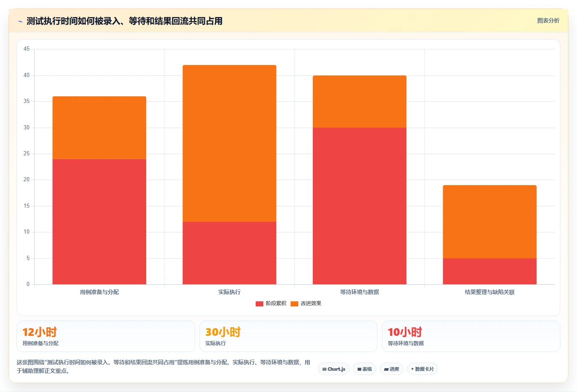The width and height of the screenshot is (577, 392).
Task: Click the 进度 tag chip
Action: pyautogui.click(x=391, y=369)
